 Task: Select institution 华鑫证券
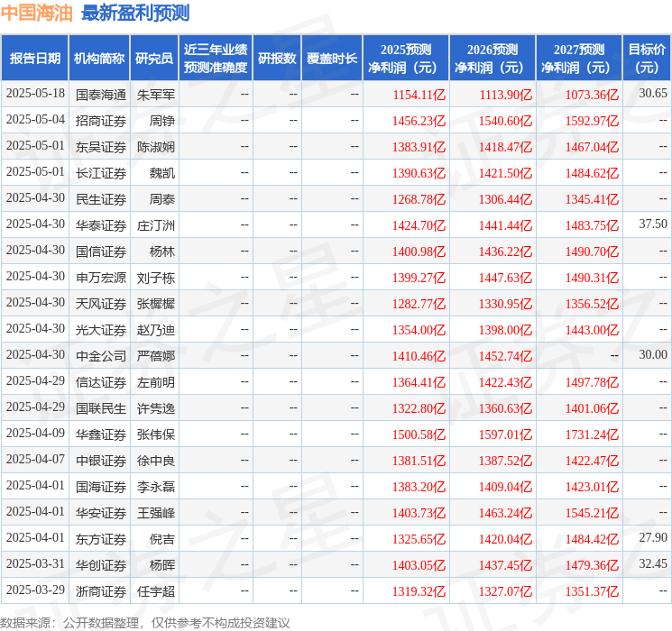[x=101, y=434]
